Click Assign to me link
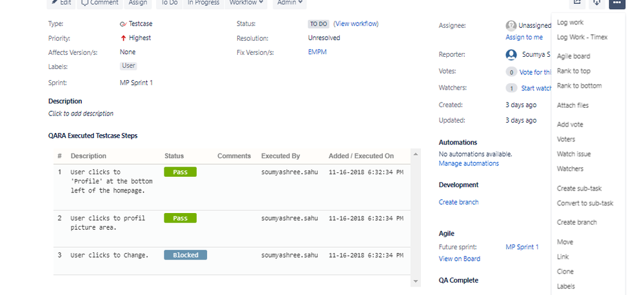This screenshot has height=295, width=644. click(524, 37)
